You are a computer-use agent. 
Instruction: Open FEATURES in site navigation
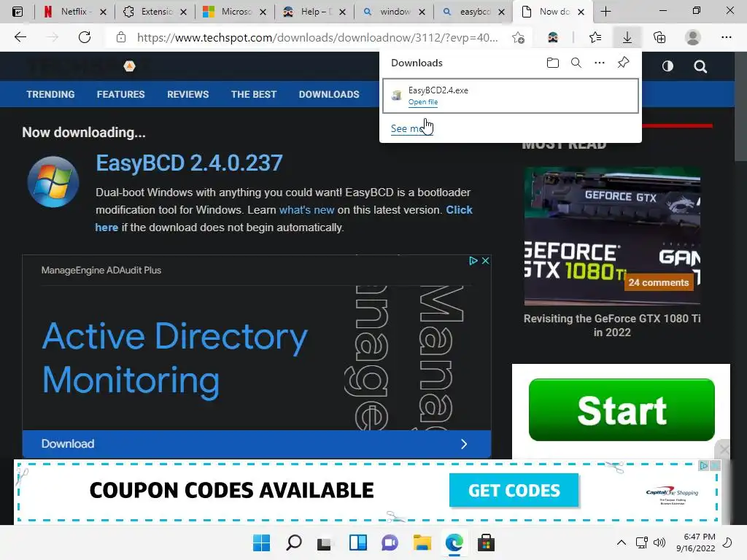click(120, 94)
